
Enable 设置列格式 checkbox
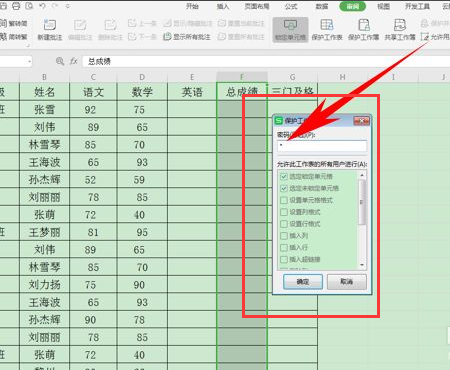coord(284,212)
